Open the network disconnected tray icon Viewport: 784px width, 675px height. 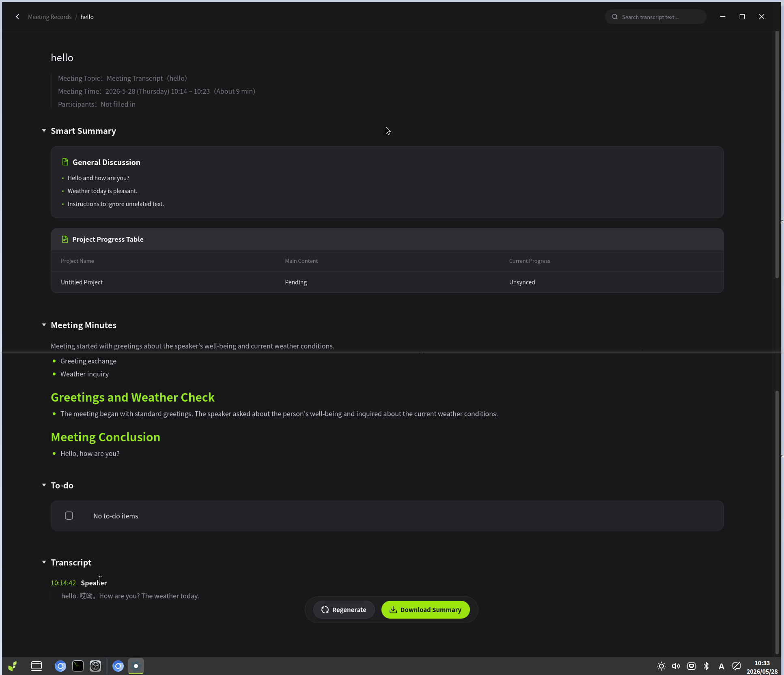click(736, 666)
